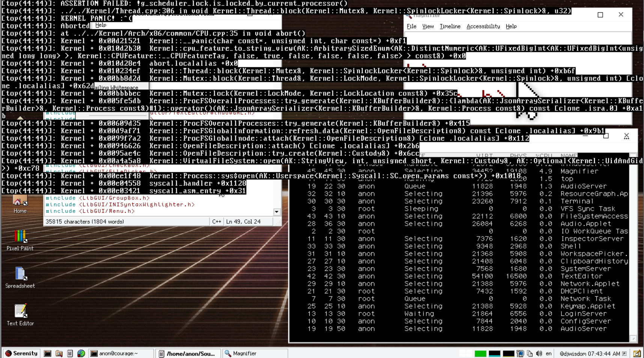The height and width of the screenshot is (358, 644).
Task: Switch the 'en' keyboard layout in the tray
Action: coord(549,353)
